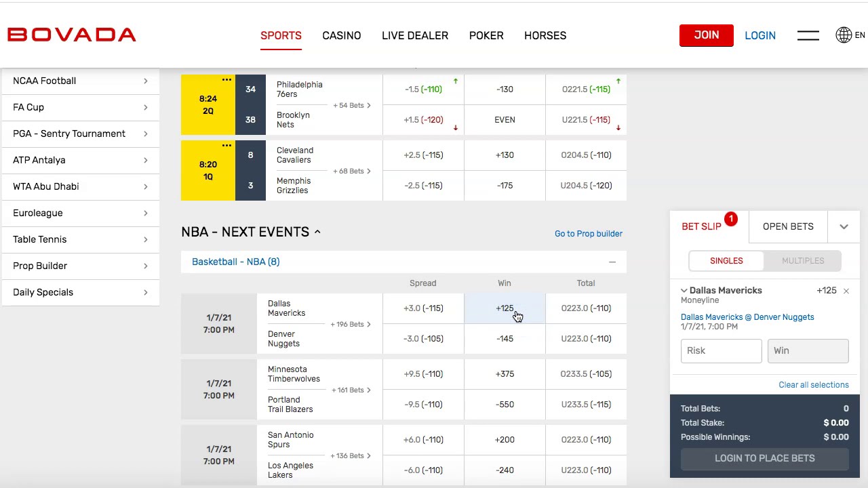Click the Login link
The height and width of the screenshot is (488, 868).
click(x=760, y=35)
